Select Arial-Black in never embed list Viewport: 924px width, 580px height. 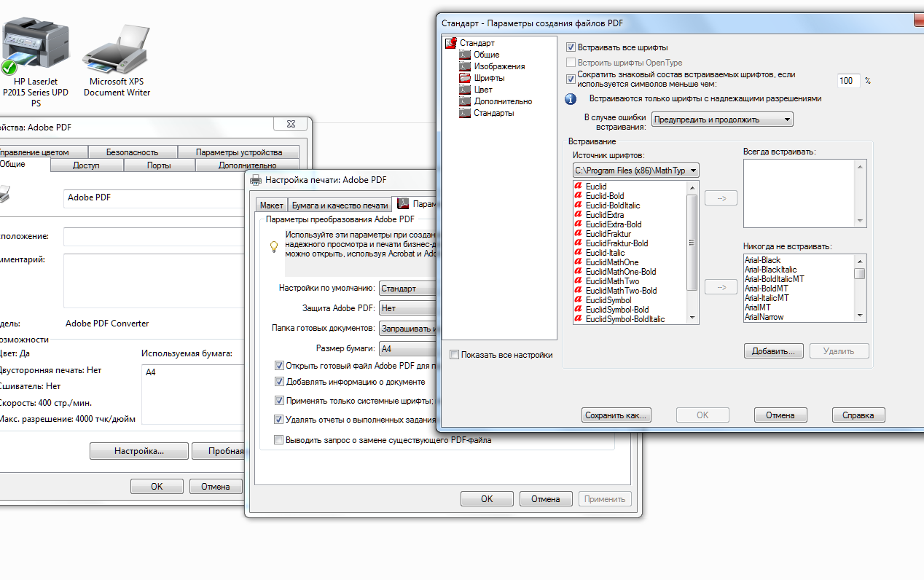coord(762,260)
